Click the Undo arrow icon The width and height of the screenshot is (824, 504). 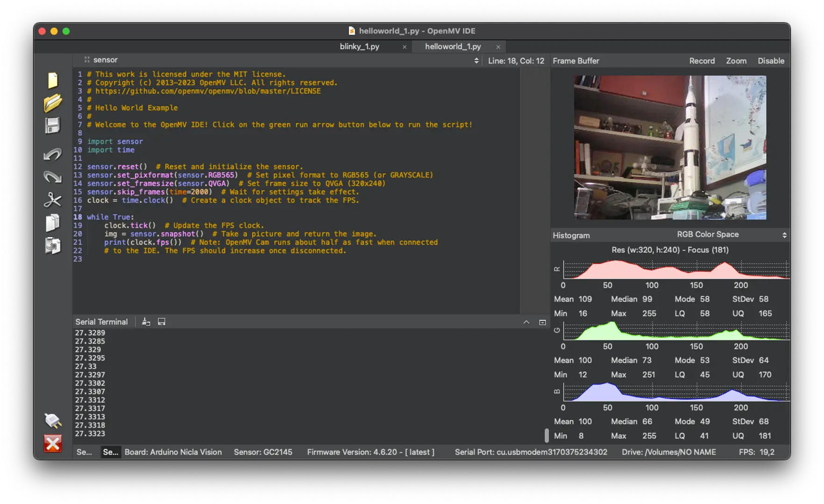tap(53, 154)
